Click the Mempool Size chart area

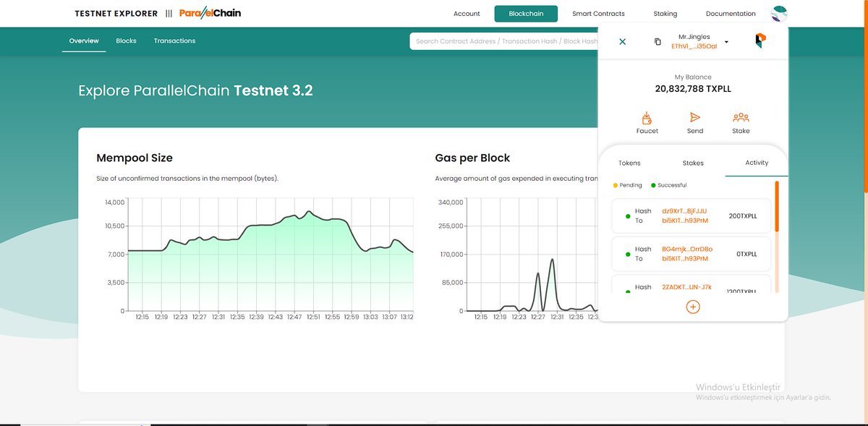(271, 256)
